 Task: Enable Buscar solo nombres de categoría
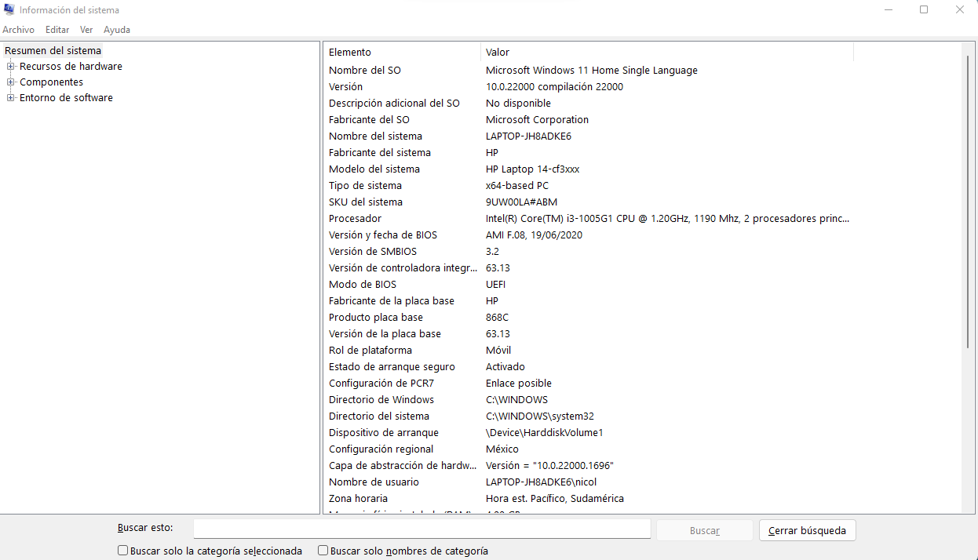click(x=323, y=551)
